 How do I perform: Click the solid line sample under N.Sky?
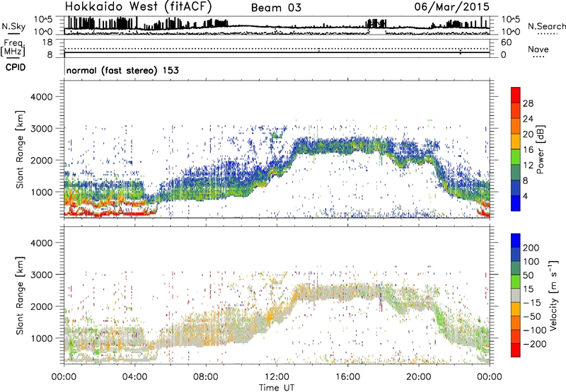(x=13, y=34)
